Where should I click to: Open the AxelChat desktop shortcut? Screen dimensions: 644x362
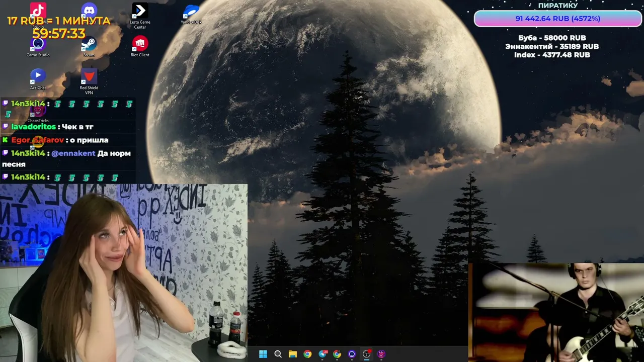click(x=38, y=79)
